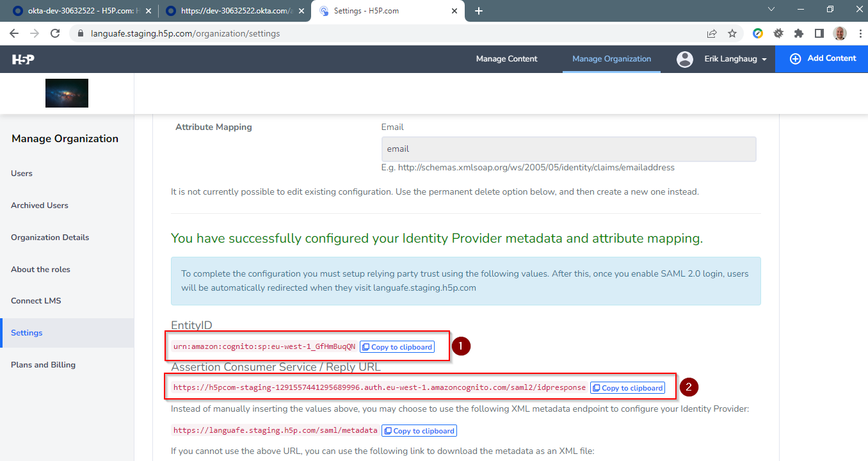The width and height of the screenshot is (868, 461).
Task: Go to Organization Details
Action: pyautogui.click(x=50, y=238)
